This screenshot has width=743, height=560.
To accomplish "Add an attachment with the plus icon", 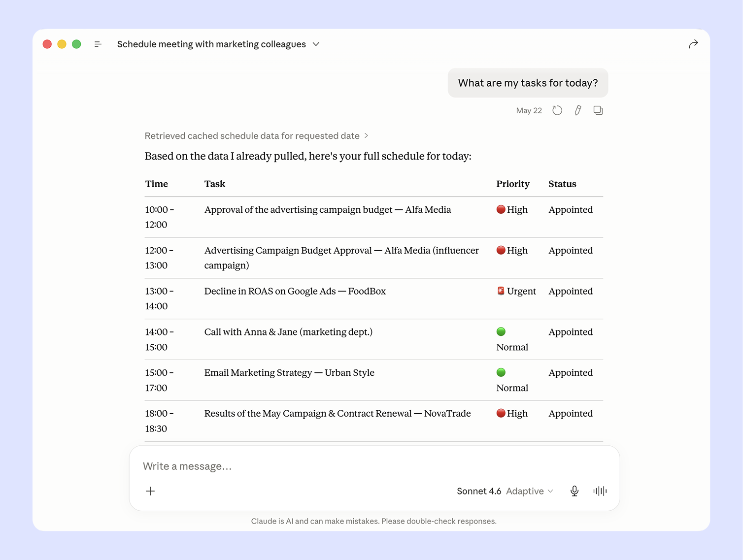I will tap(150, 491).
